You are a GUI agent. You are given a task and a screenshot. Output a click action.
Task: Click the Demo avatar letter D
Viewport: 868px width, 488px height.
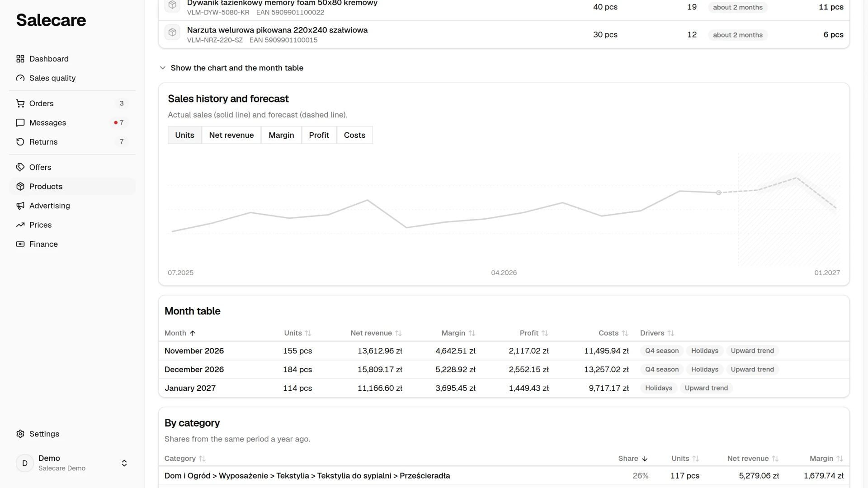click(25, 463)
